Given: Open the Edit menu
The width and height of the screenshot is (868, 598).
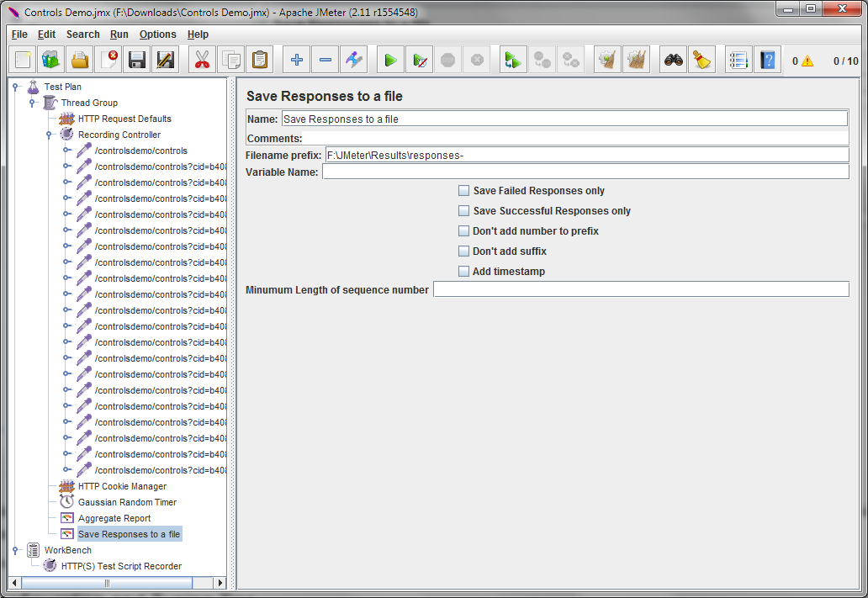Looking at the screenshot, I should click(x=46, y=34).
